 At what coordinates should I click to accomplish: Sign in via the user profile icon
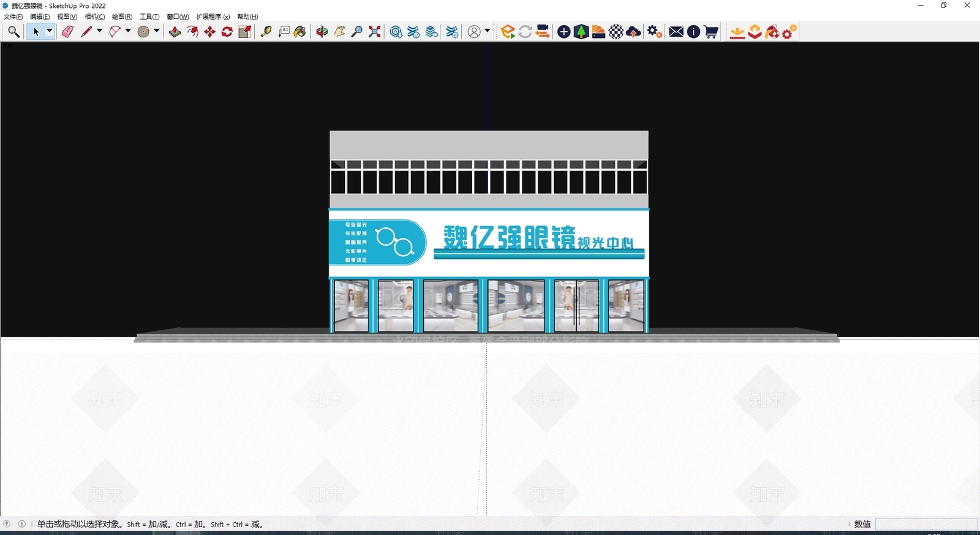click(474, 32)
